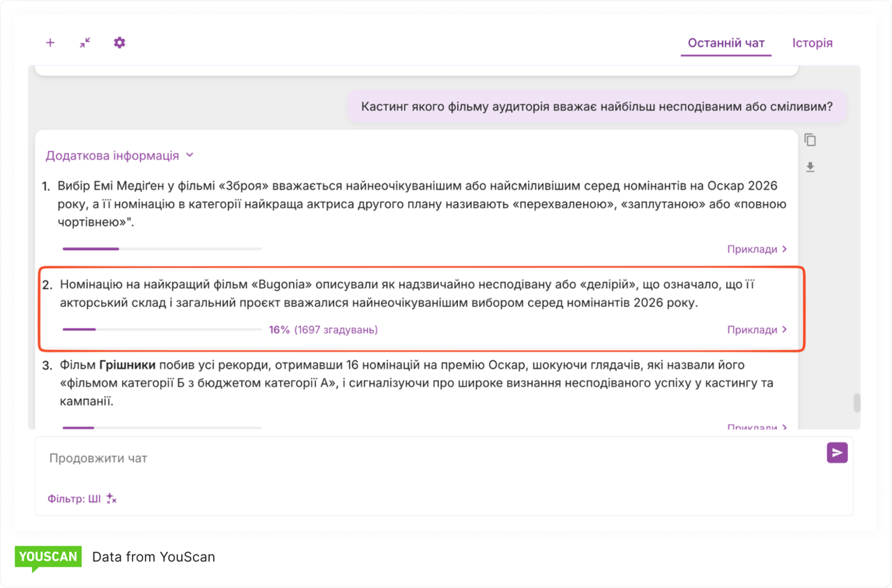Open Приклади under the Грішники insight
This screenshot has width=892, height=588.
[x=757, y=427]
